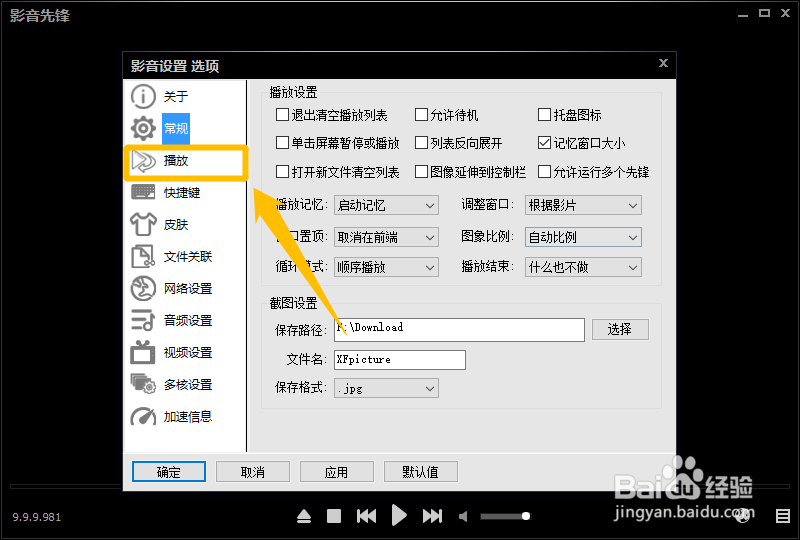
Task: Click the info icon beside 关于
Action: pos(143,96)
